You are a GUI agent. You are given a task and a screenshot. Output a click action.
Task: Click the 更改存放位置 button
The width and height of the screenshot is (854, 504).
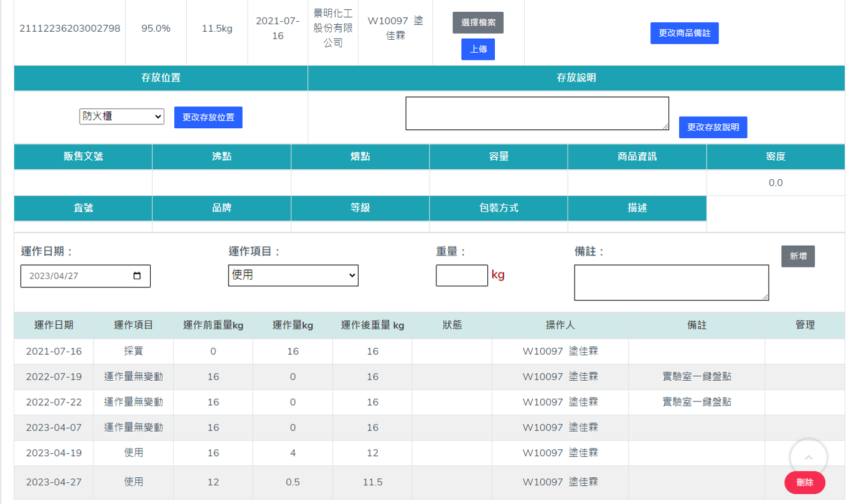coord(208,117)
